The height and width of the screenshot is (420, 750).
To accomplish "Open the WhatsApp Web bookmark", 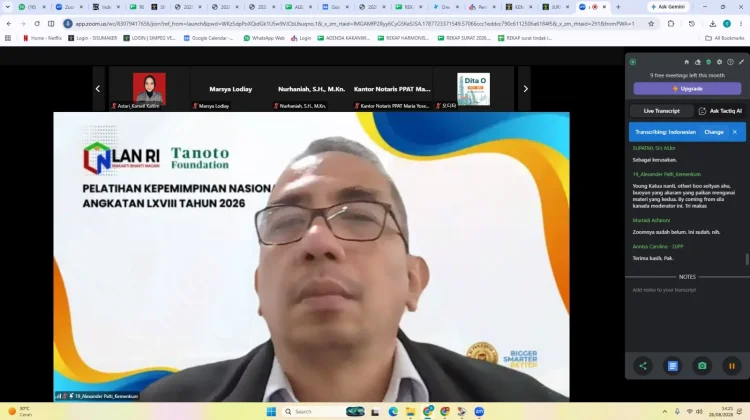I will point(264,38).
